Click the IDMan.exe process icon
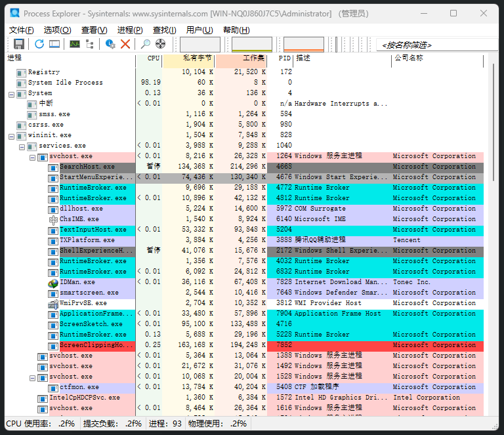Screen dimensions: 504x435 53,282
